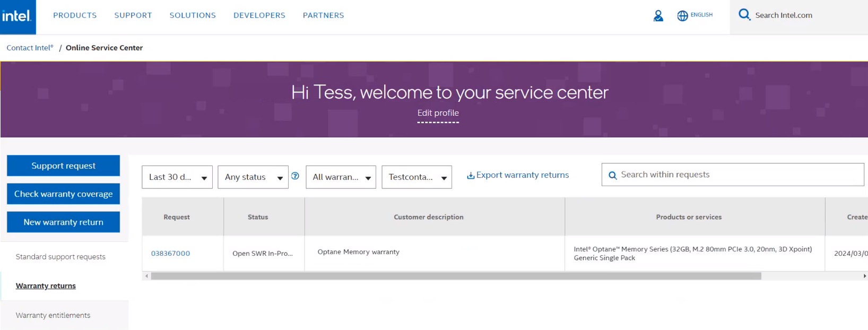
Task: Click the globe language icon
Action: point(682,16)
